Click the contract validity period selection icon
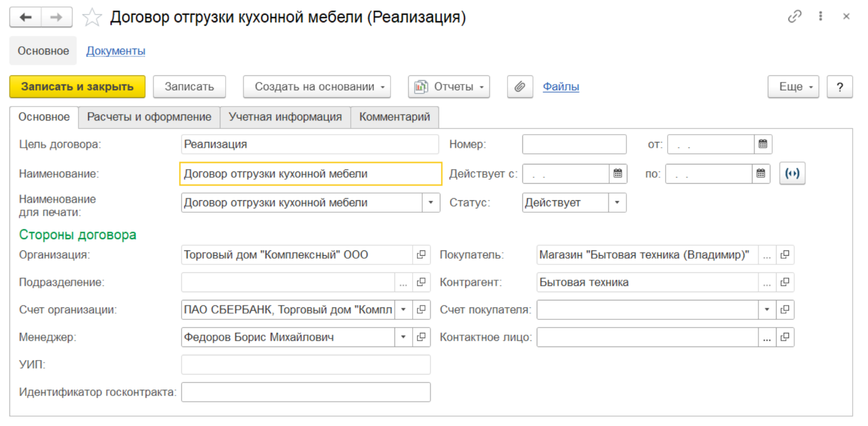This screenshot has width=868, height=426. click(792, 174)
